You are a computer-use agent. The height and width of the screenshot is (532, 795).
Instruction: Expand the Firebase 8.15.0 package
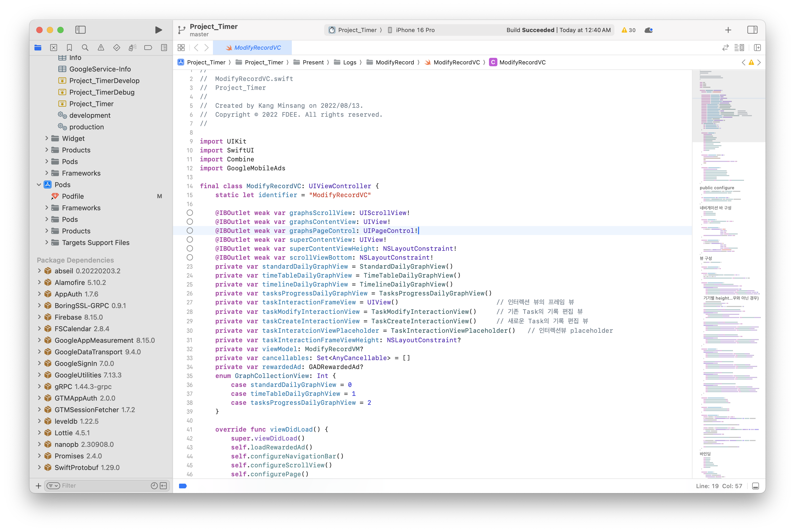click(39, 317)
